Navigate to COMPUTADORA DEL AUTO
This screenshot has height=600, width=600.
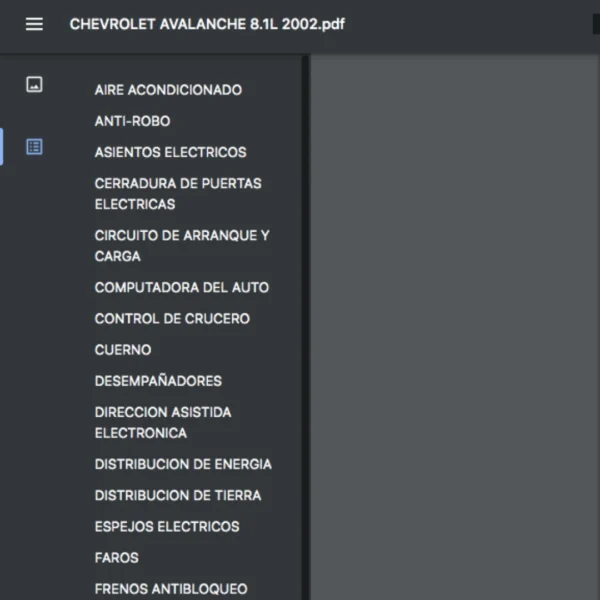[x=181, y=287]
